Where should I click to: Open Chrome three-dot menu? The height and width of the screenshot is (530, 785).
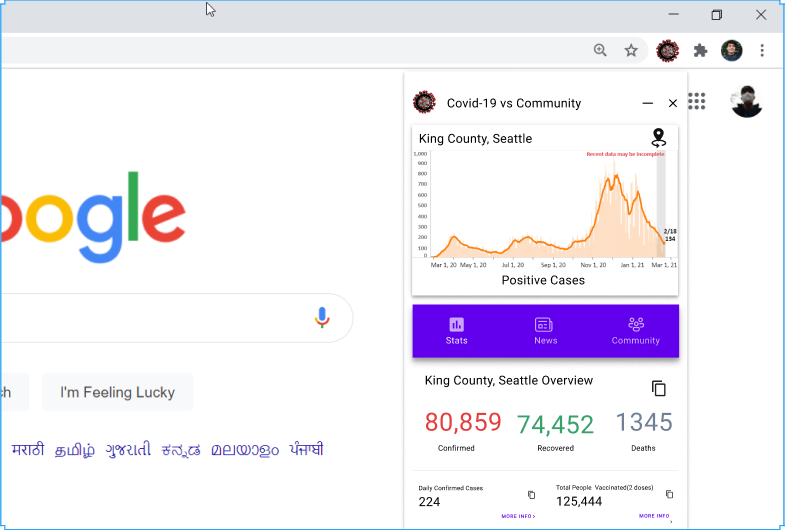[762, 50]
